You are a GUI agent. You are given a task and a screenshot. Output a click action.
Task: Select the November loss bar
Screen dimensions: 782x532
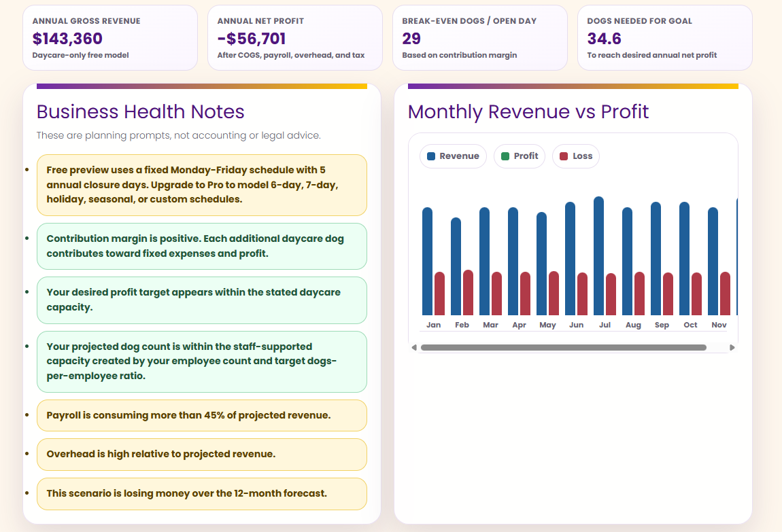(725, 294)
